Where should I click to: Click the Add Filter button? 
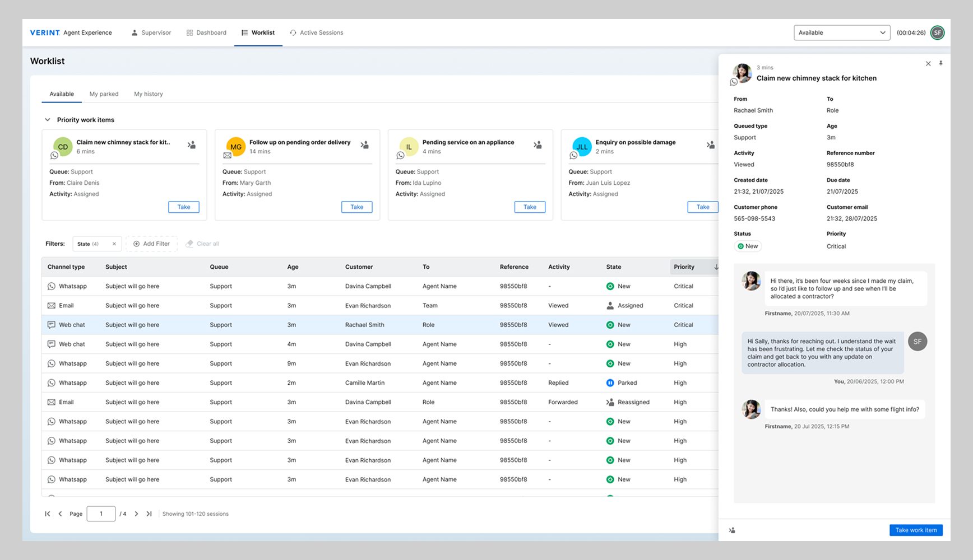click(x=151, y=244)
